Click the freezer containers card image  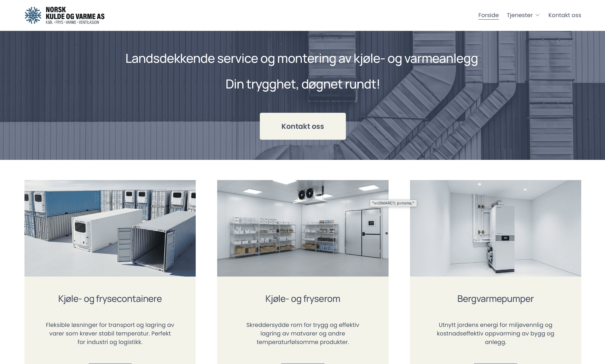110,228
